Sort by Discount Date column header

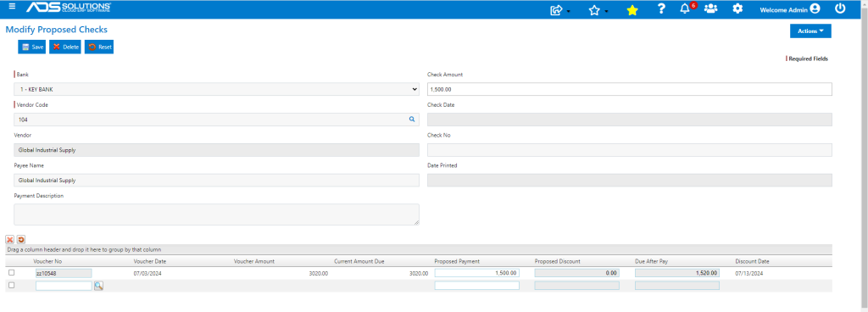[x=753, y=261]
